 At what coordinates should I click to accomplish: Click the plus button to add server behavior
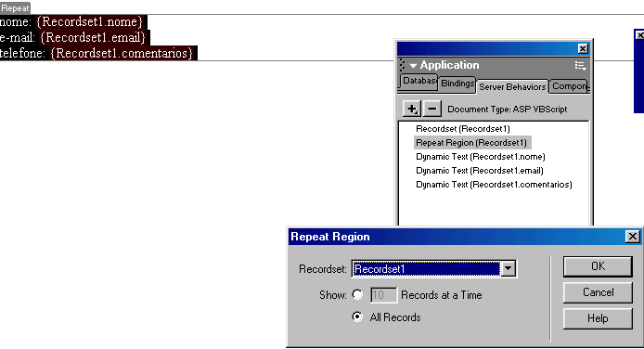(x=411, y=109)
